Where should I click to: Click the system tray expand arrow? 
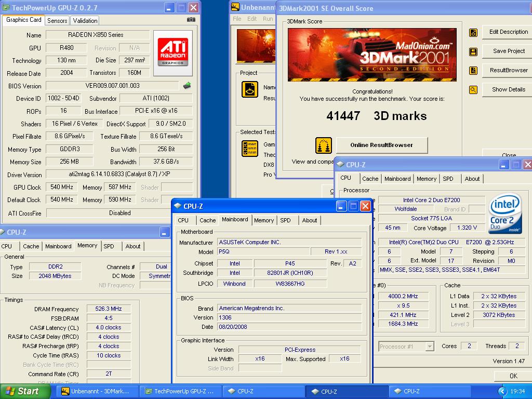tap(502, 392)
